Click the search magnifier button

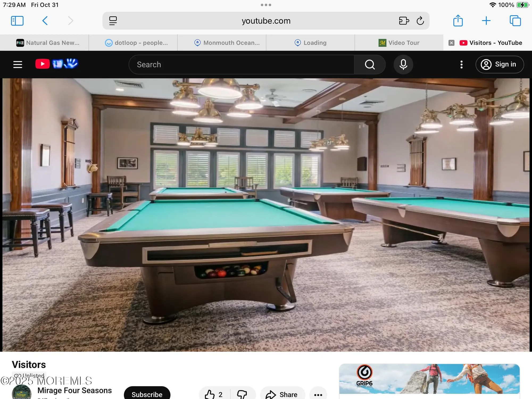(369, 64)
